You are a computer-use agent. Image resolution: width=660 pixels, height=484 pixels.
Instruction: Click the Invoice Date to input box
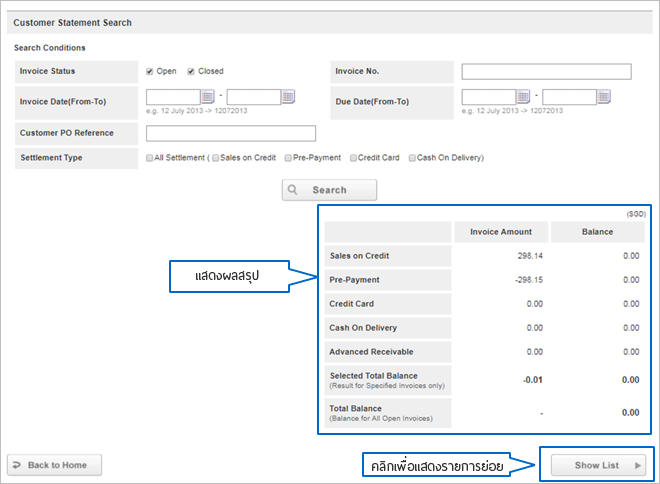click(254, 97)
